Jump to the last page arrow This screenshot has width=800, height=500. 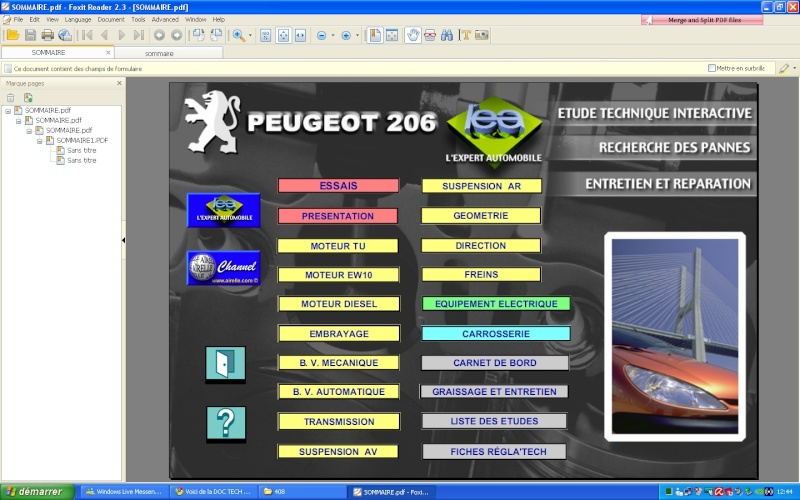138,35
